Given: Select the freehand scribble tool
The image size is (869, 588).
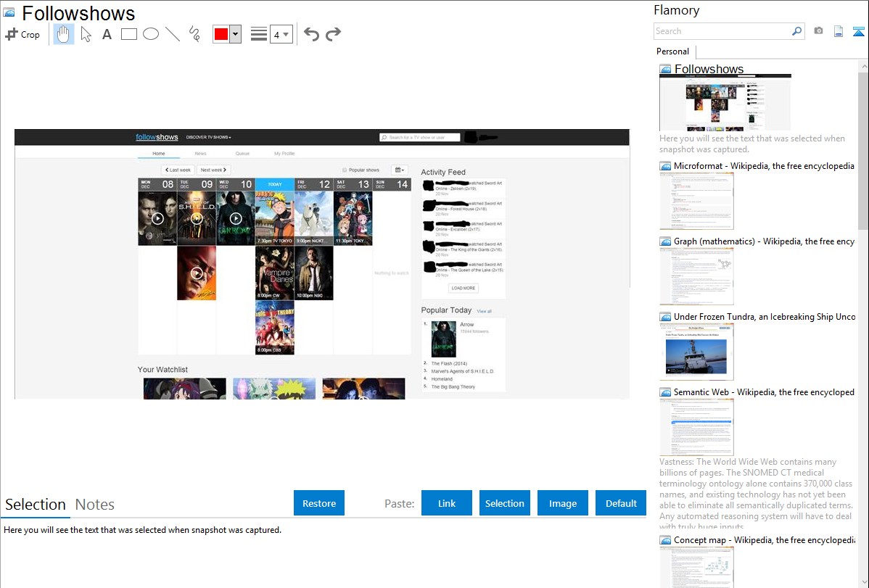Looking at the screenshot, I should pyautogui.click(x=194, y=34).
